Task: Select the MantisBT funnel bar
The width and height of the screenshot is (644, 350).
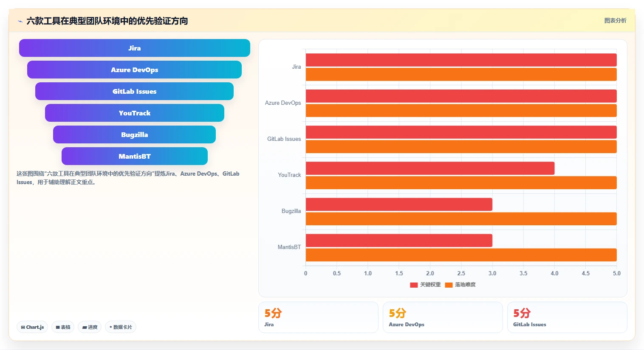Action: tap(135, 156)
